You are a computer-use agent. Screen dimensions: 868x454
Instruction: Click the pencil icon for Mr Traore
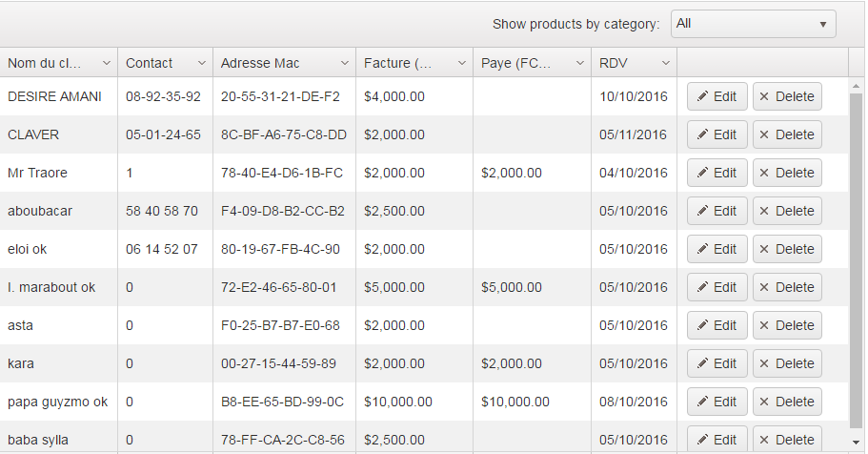702,173
